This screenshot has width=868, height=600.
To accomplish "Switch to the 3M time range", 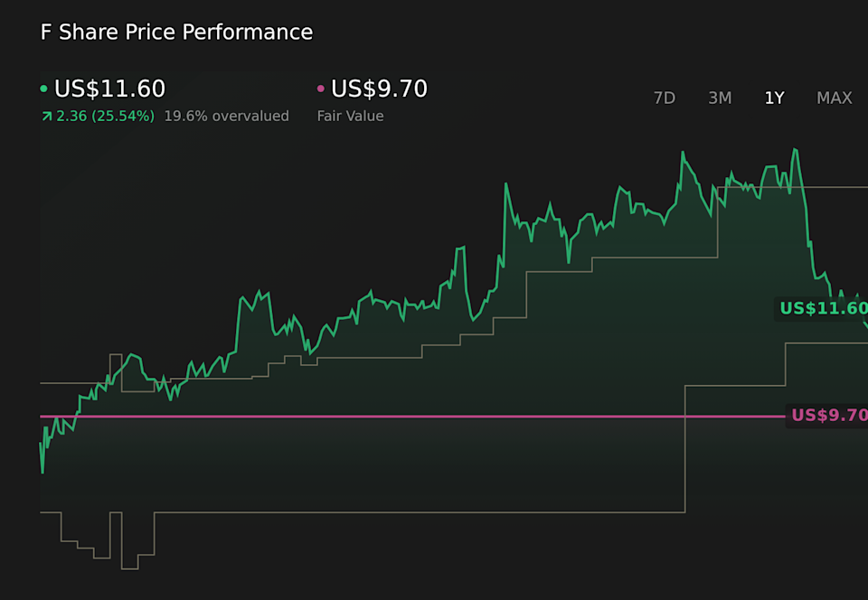I will 720,98.
